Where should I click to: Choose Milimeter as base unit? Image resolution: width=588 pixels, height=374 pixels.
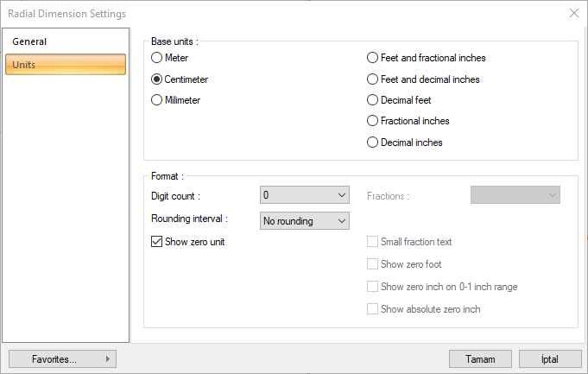tap(156, 100)
